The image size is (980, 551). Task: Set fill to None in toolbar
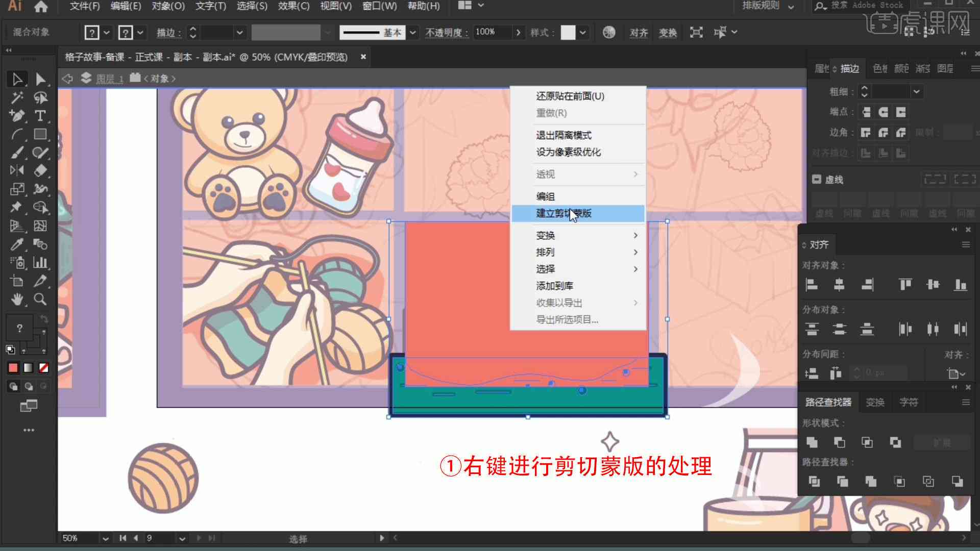coord(44,368)
